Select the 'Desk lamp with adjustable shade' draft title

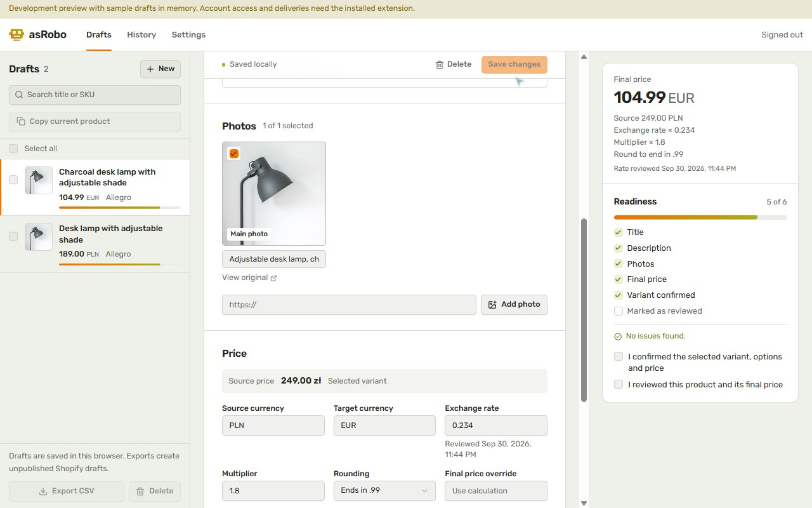coord(111,234)
